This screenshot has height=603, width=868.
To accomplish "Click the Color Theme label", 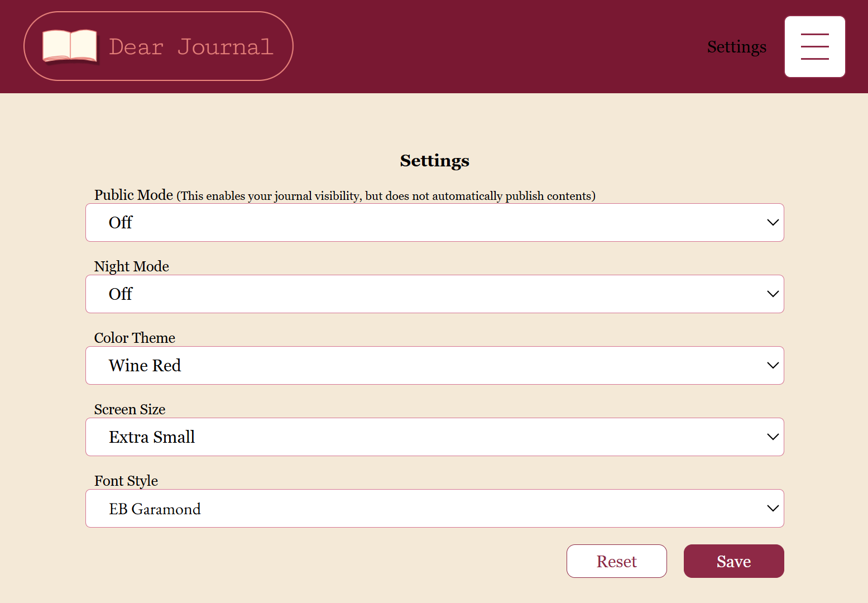I will click(x=135, y=338).
